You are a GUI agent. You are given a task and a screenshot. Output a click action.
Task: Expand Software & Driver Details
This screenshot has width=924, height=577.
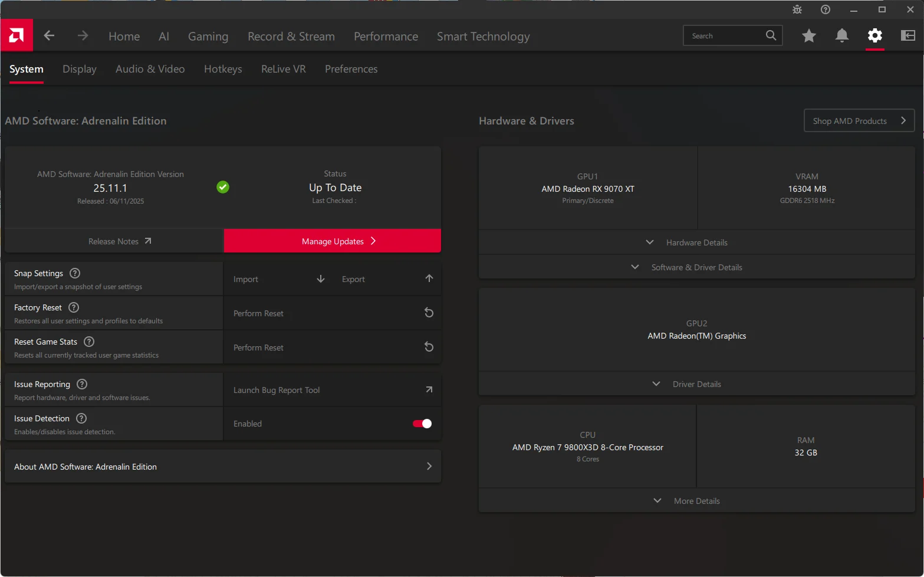click(x=696, y=267)
